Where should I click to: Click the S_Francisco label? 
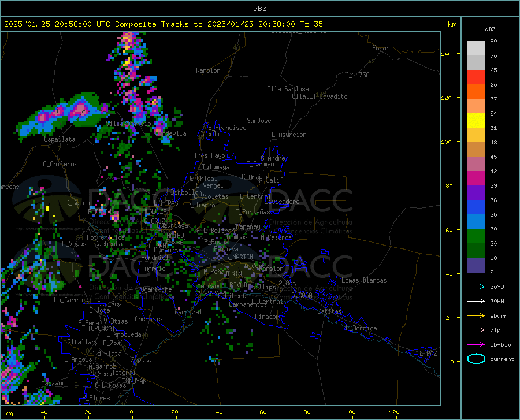tap(228, 128)
